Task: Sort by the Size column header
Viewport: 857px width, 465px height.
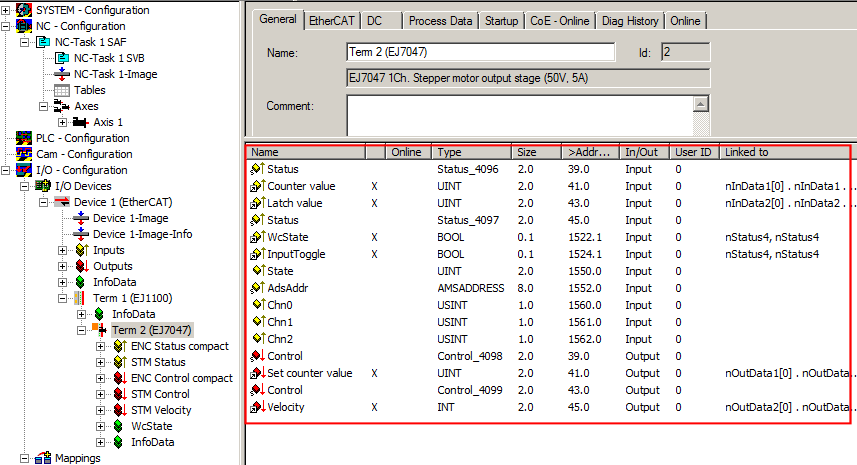Action: coord(536,152)
